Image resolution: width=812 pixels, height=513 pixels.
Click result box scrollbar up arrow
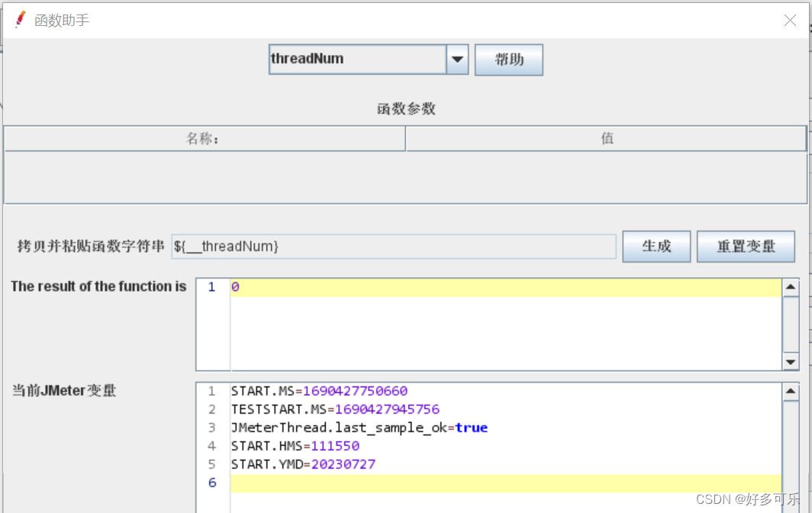791,287
